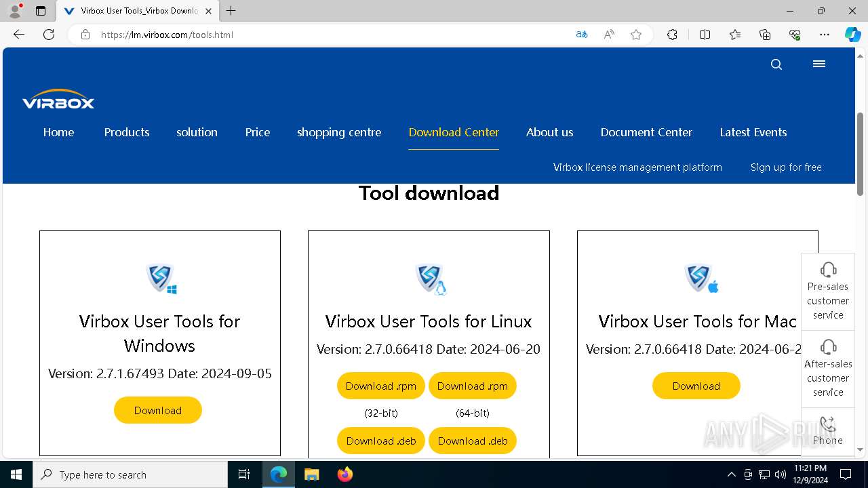Click the Mac apple shield icon
868x488 pixels.
pos(701,278)
